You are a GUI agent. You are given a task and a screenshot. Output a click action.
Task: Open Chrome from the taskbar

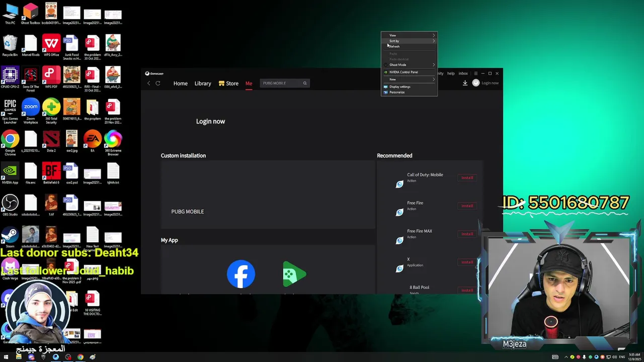point(80,357)
